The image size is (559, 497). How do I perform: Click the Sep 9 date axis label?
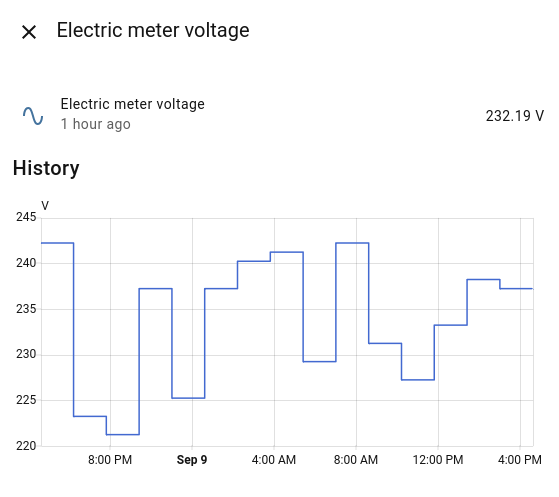[x=192, y=460]
